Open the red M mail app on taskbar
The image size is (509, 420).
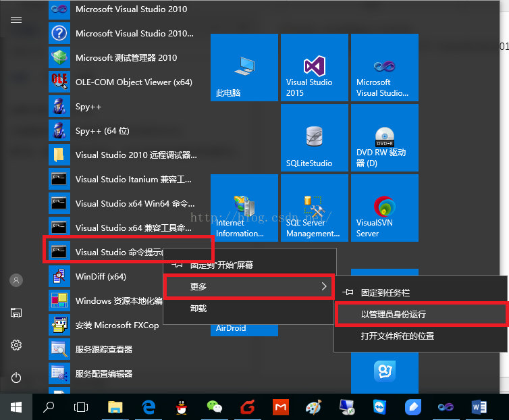click(x=280, y=407)
